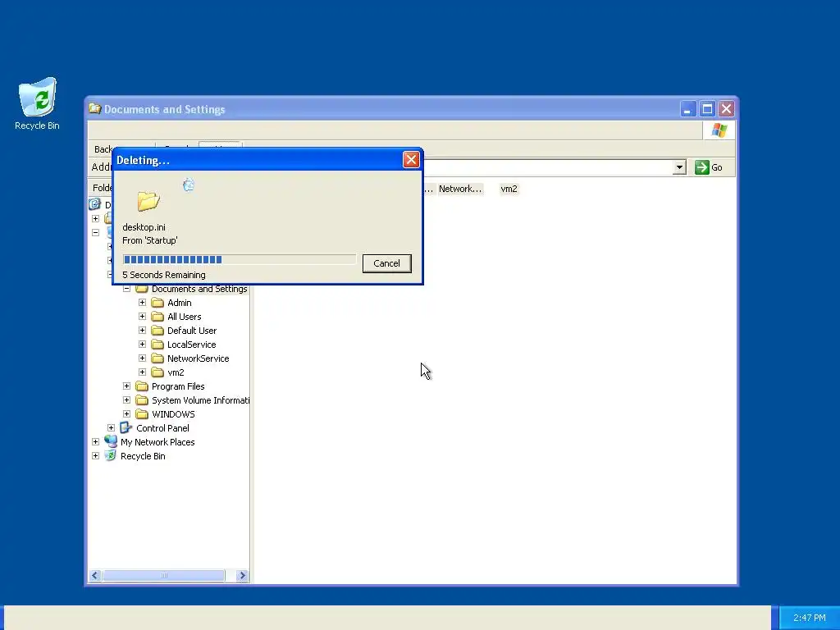Expand the NetworkService folder node

pos(142,358)
